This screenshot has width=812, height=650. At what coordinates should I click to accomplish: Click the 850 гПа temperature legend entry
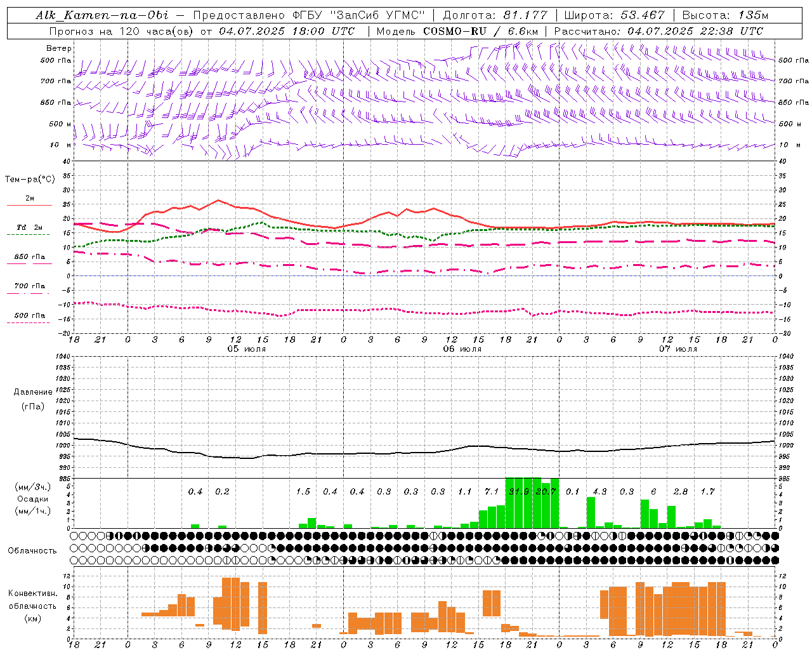(30, 257)
